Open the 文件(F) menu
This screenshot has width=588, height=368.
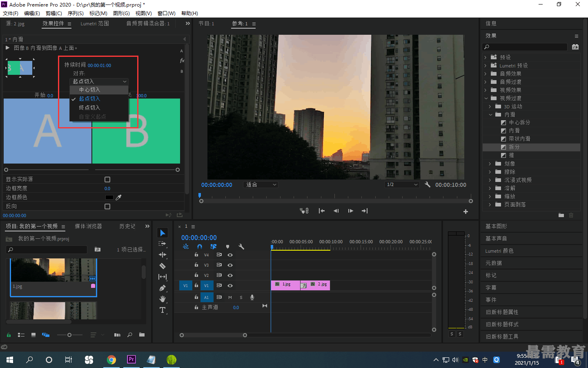11,13
